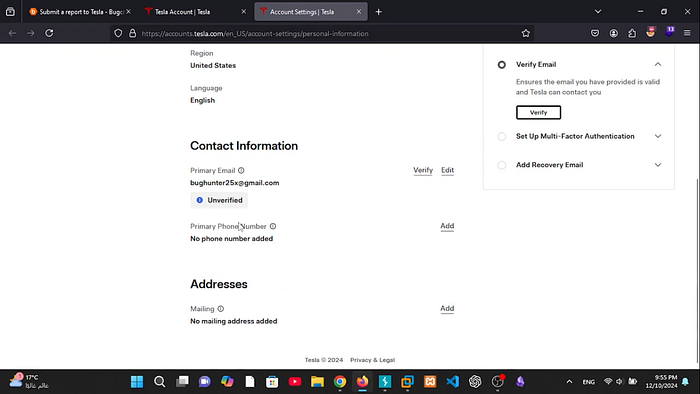Open the weather widget on taskbar
The image size is (700, 394).
(29, 382)
